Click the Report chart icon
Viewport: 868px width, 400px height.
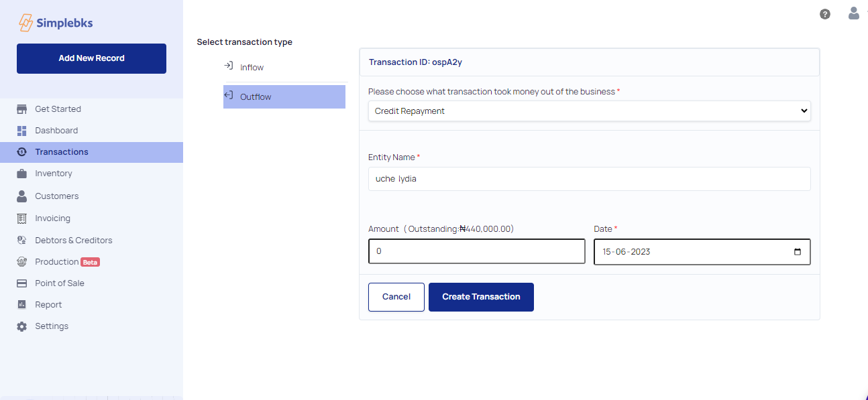21,305
